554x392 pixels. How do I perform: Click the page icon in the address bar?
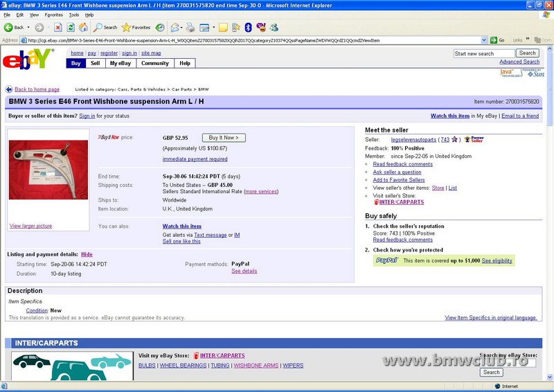(x=24, y=40)
